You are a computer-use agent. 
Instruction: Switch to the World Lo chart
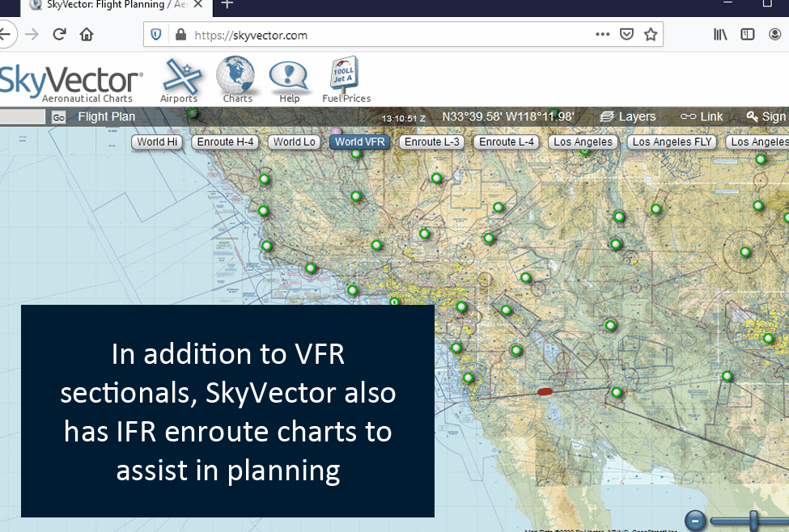(295, 141)
